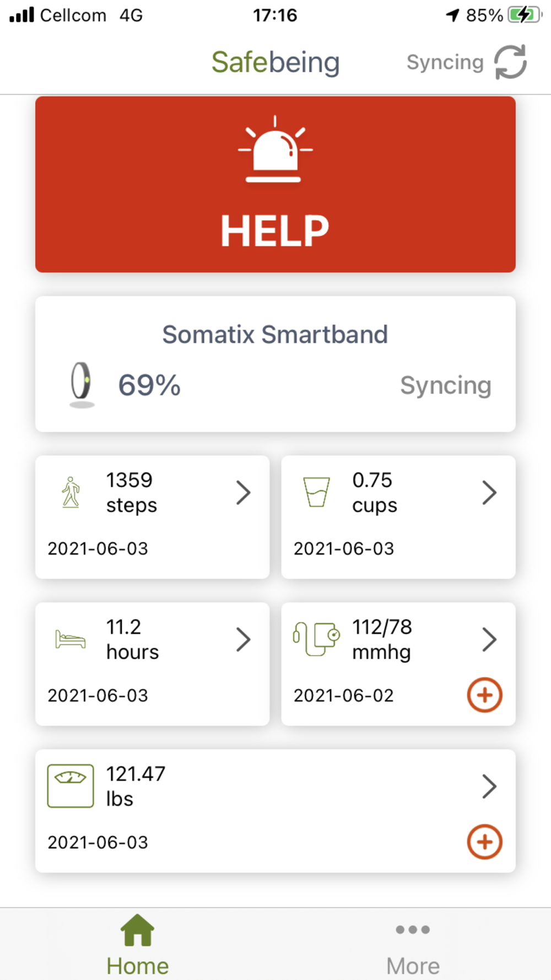Tap the alarm siren icon
551x980 pixels.
coord(275,149)
